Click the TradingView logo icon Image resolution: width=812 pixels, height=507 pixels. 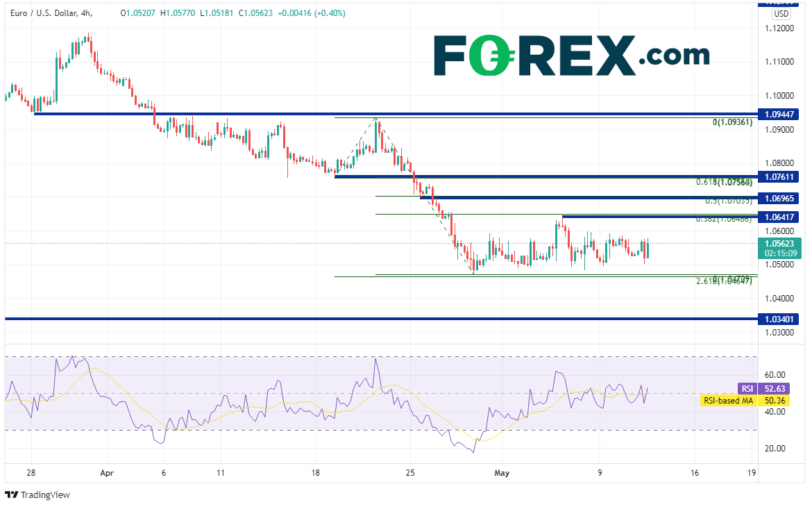(x=11, y=494)
